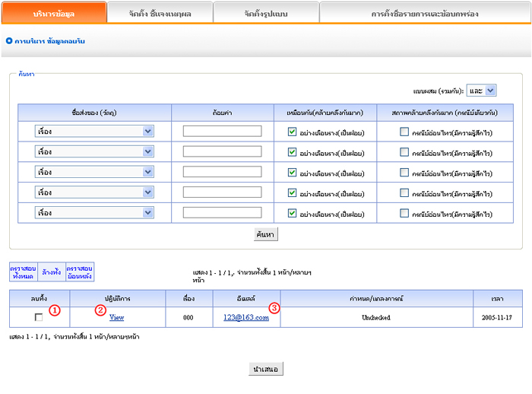Click the 000 subject cell

point(188,317)
